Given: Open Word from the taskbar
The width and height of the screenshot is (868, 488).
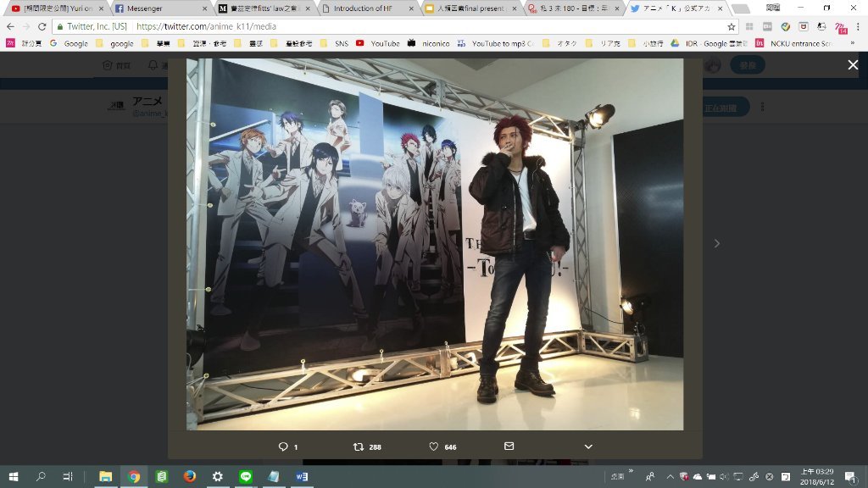Looking at the screenshot, I should pyautogui.click(x=302, y=476).
